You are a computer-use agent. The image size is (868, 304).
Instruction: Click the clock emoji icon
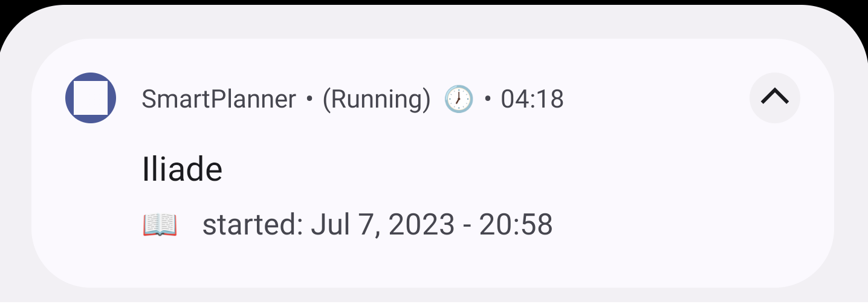[459, 99]
